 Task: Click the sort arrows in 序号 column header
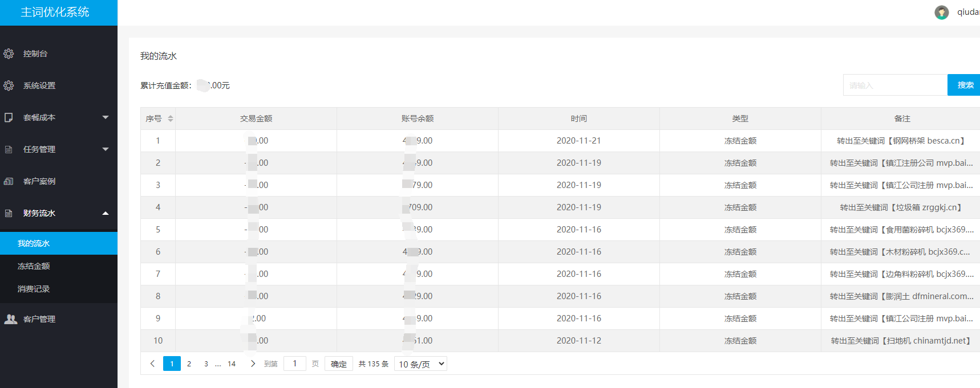pos(170,119)
